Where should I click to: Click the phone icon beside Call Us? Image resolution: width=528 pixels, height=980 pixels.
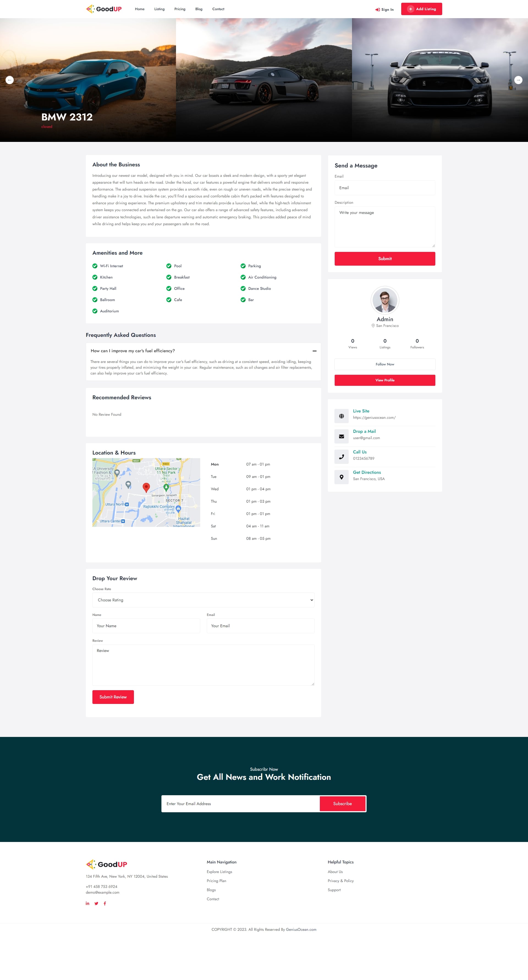341,457
